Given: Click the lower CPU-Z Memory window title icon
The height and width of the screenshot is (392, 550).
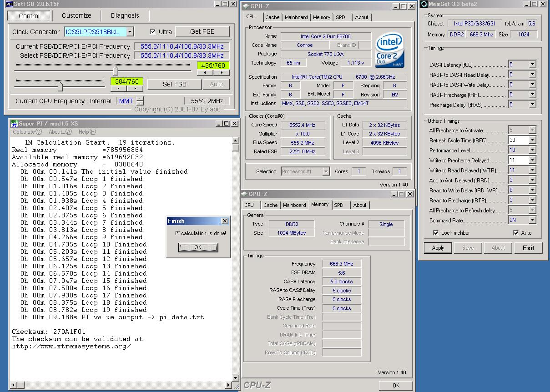Looking at the screenshot, I should pyautogui.click(x=245, y=194).
